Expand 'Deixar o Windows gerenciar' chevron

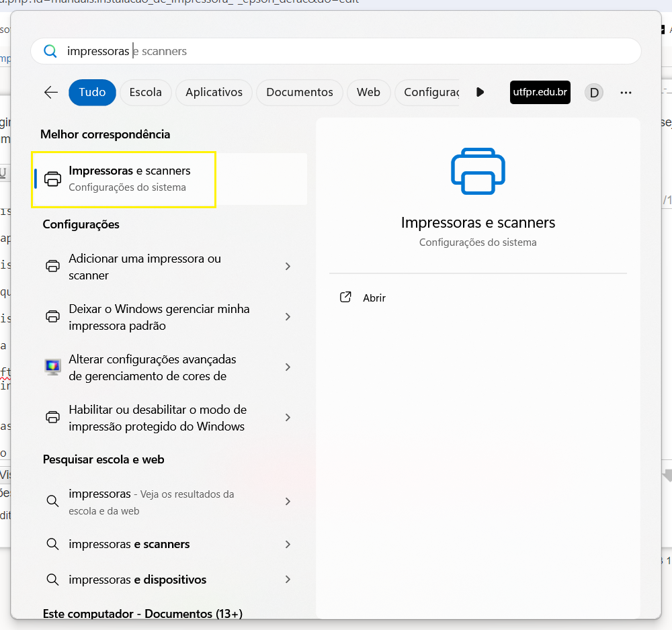point(288,317)
